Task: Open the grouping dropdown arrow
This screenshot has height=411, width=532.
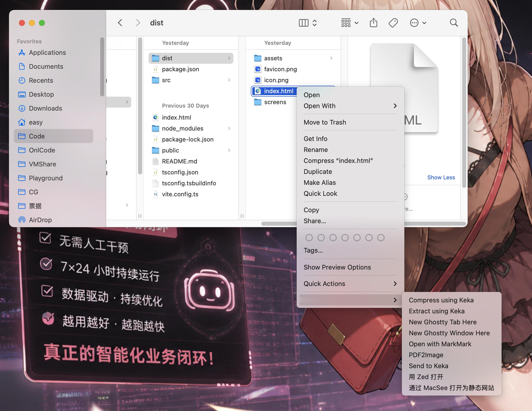Action: (x=356, y=23)
